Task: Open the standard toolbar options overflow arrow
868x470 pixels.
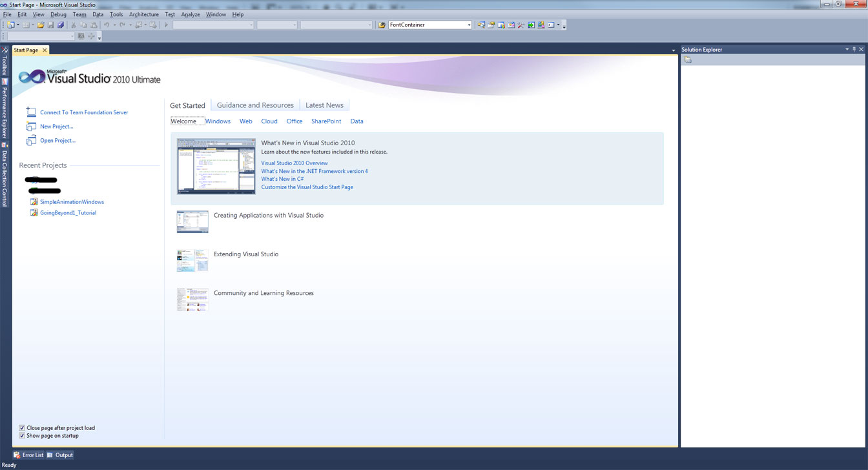Action: (x=564, y=26)
